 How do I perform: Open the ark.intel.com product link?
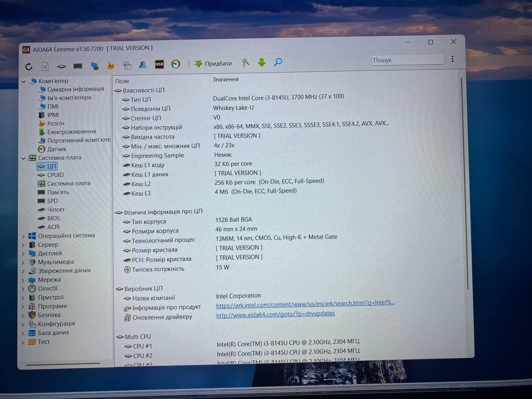305,303
